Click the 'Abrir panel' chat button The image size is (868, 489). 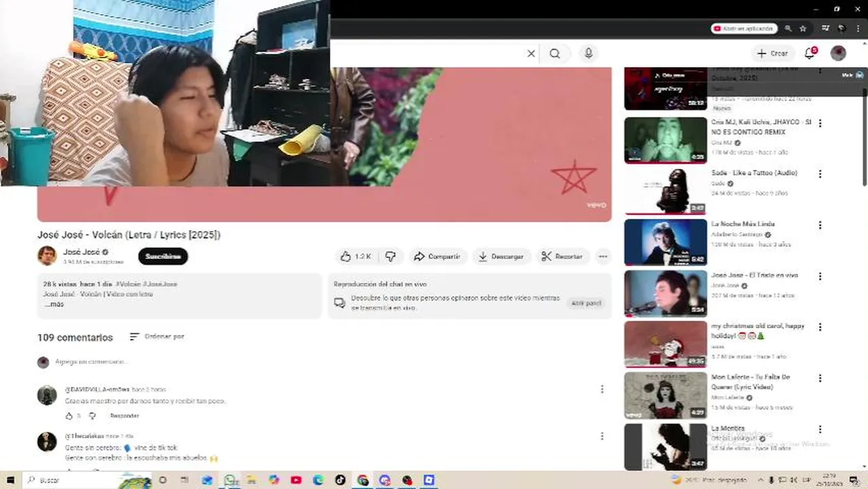point(586,303)
